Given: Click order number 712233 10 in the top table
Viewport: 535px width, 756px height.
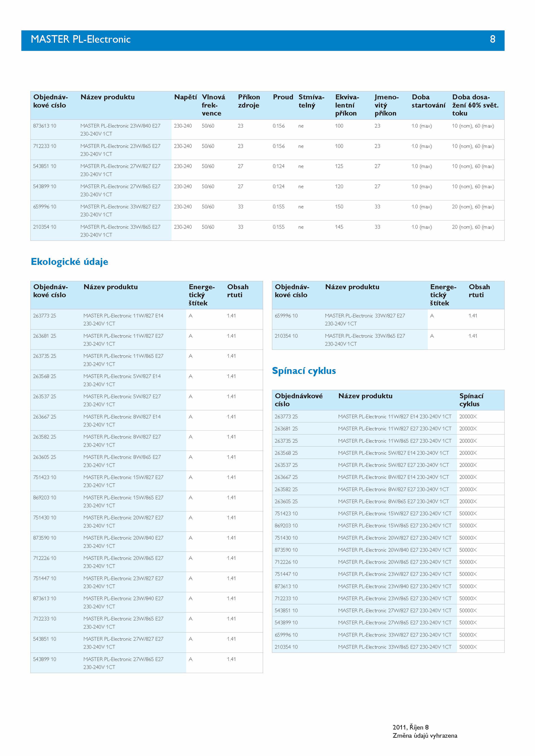Looking at the screenshot, I should 44,146.
